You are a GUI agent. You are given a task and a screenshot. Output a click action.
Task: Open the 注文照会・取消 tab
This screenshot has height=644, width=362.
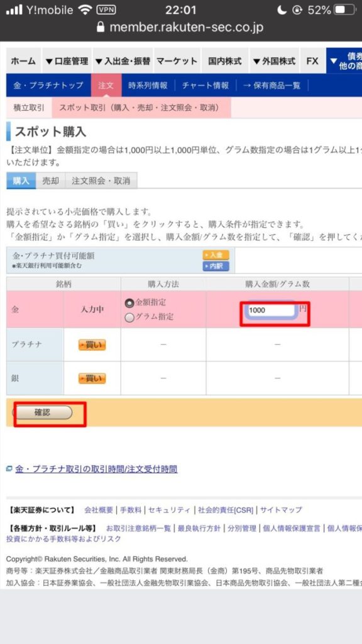coord(101,180)
